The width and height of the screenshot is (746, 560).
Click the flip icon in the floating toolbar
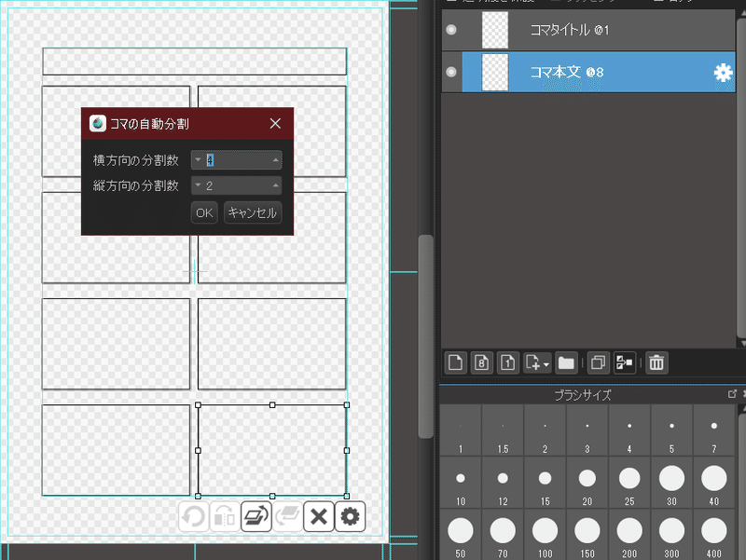(225, 517)
